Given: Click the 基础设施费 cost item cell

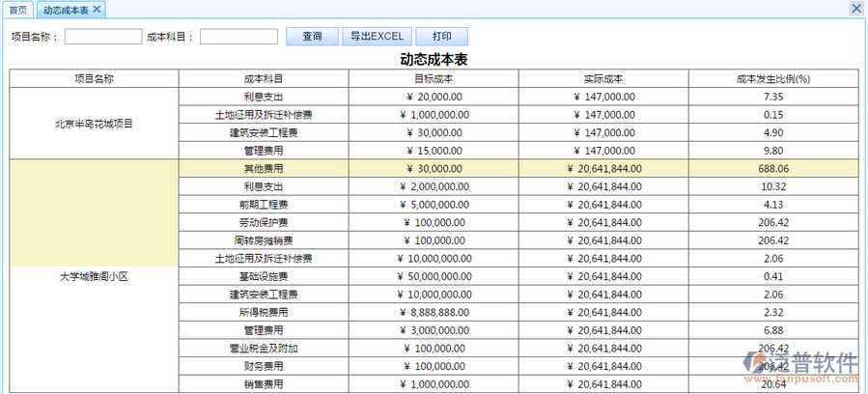Looking at the screenshot, I should pyautogui.click(x=264, y=276).
